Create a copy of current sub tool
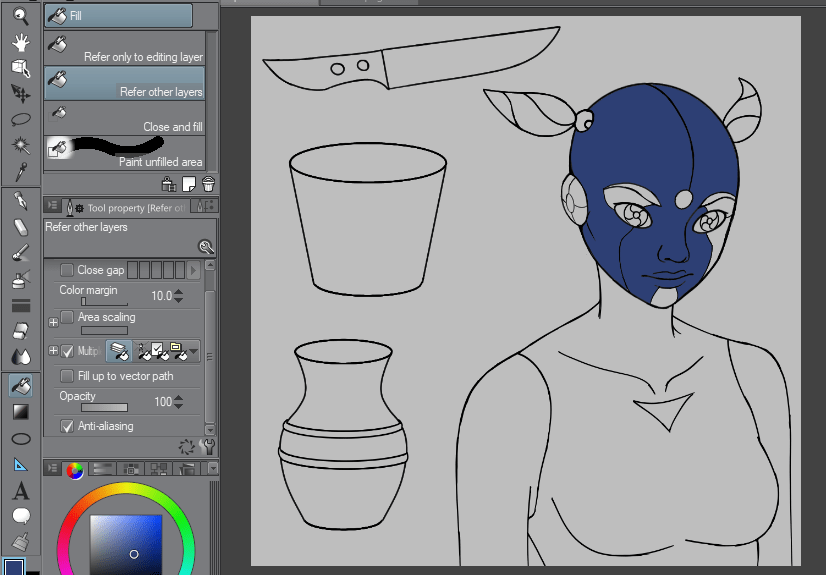 click(189, 184)
